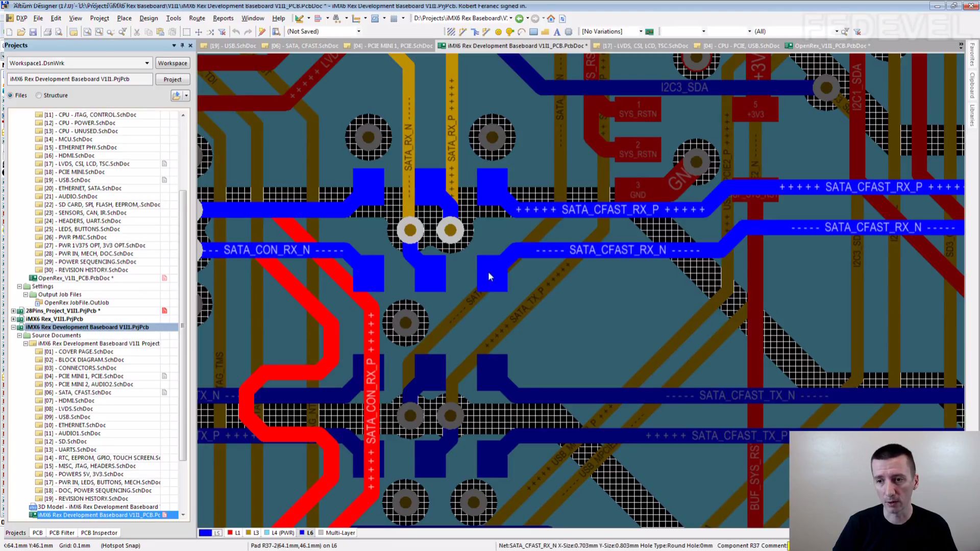Toggle the LS layer set button
Image resolution: width=980 pixels, height=551 pixels.
tap(217, 533)
